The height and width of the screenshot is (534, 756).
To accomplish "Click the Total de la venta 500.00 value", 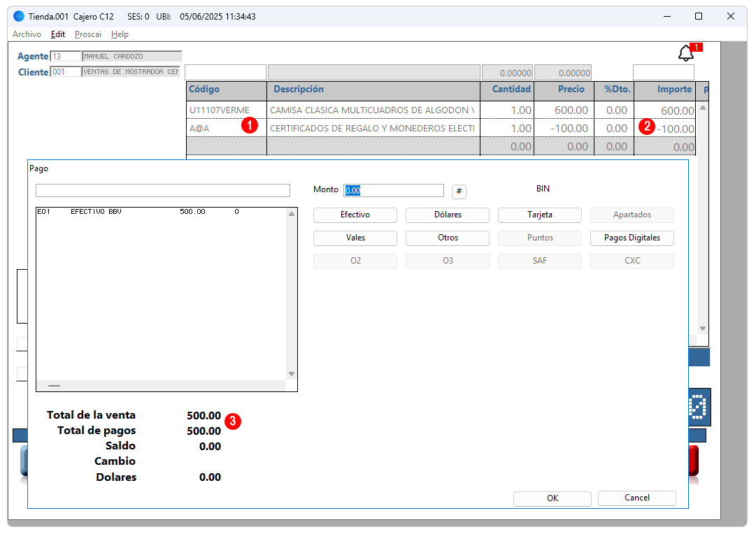I will pyautogui.click(x=204, y=415).
